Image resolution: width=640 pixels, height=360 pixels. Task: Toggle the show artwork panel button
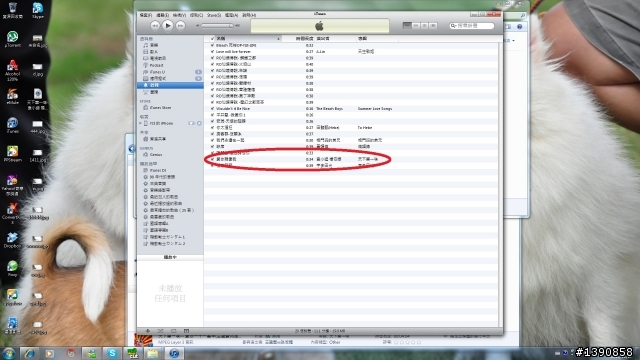[x=186, y=331]
